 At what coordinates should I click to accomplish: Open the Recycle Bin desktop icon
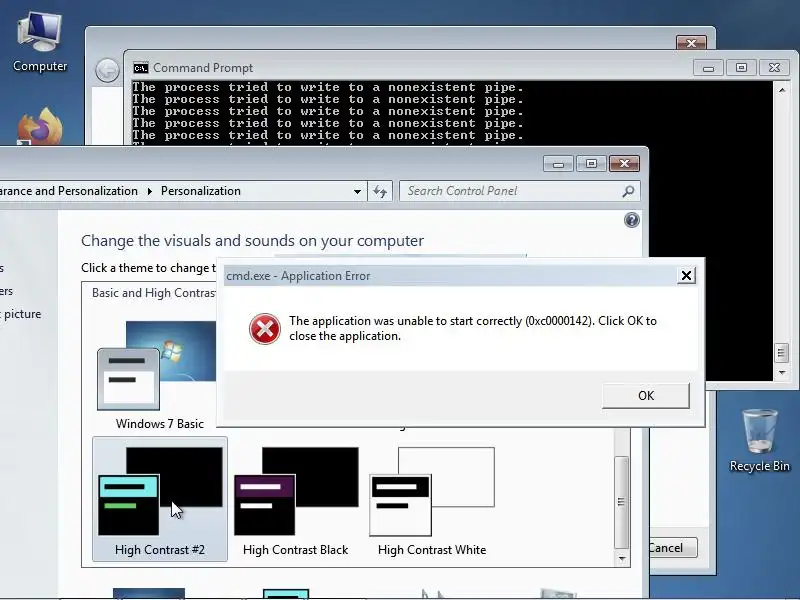pos(759,440)
